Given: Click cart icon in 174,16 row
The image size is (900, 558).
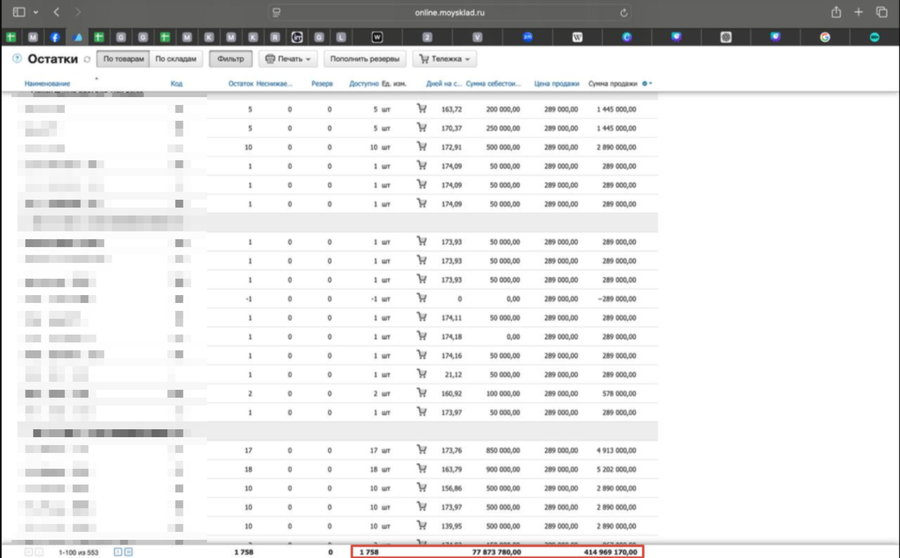Looking at the screenshot, I should (x=422, y=355).
